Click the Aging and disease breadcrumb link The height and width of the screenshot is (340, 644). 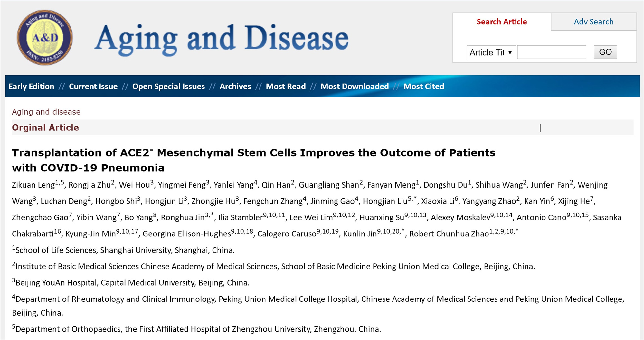pyautogui.click(x=46, y=112)
